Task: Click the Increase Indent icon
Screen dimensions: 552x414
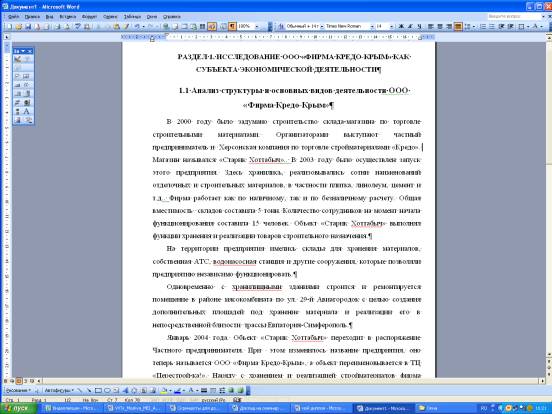Action: 510,26
